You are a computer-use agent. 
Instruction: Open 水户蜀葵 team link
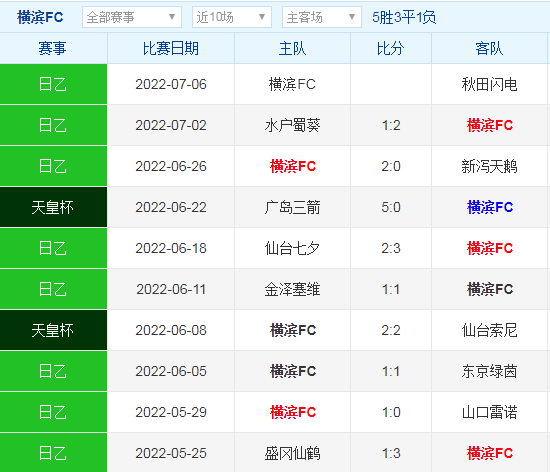pos(292,125)
